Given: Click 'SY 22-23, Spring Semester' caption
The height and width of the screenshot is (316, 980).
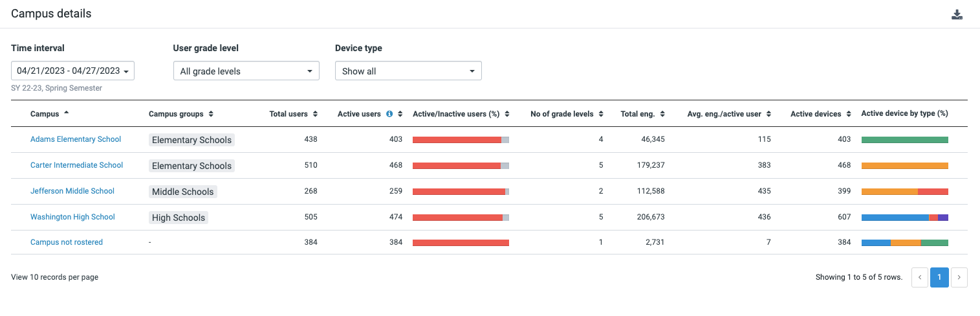Looking at the screenshot, I should pos(57,88).
